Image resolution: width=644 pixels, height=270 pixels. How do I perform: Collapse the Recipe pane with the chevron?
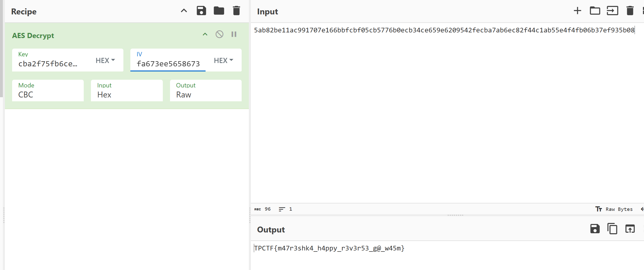(184, 11)
